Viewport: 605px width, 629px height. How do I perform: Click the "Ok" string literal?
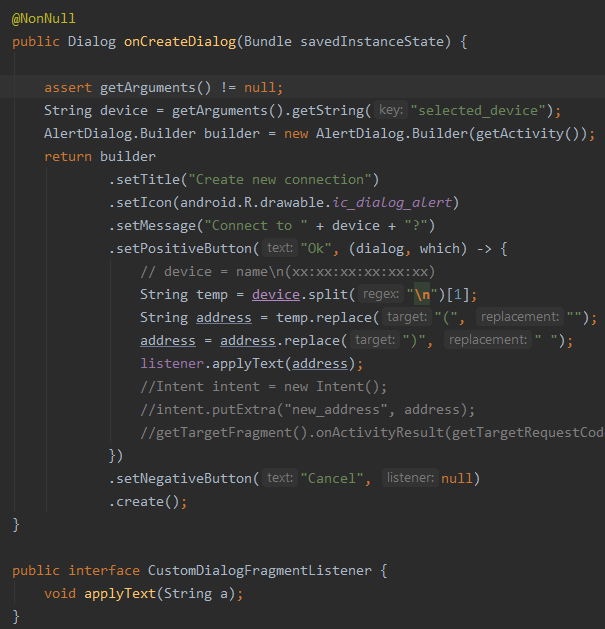316,248
